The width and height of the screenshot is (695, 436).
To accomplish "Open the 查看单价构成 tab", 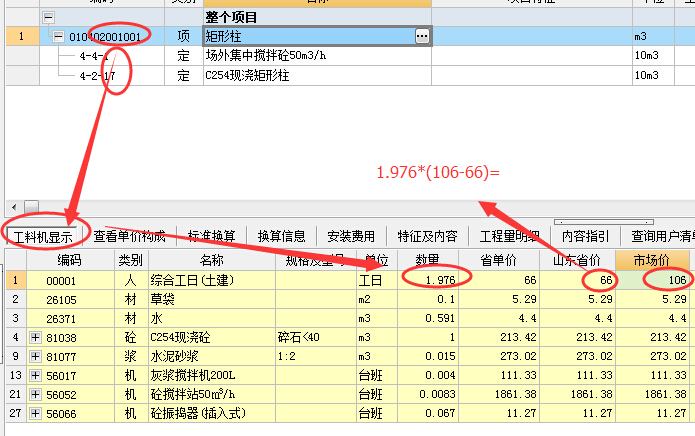I will [x=129, y=236].
